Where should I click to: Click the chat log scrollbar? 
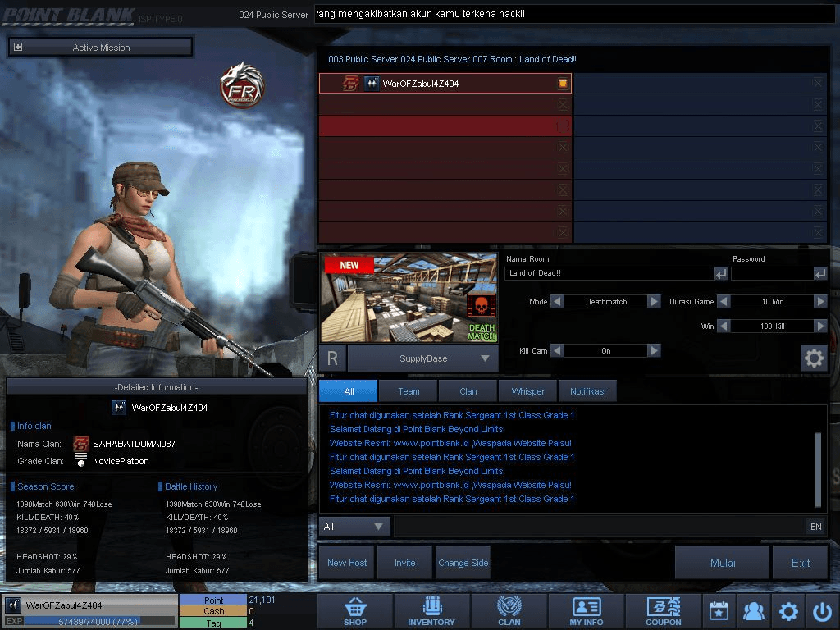tap(818, 468)
